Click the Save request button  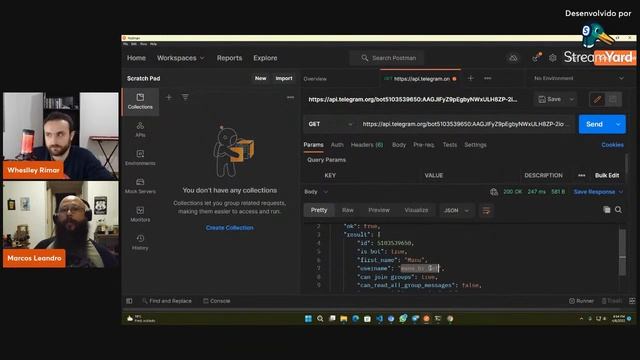point(550,99)
